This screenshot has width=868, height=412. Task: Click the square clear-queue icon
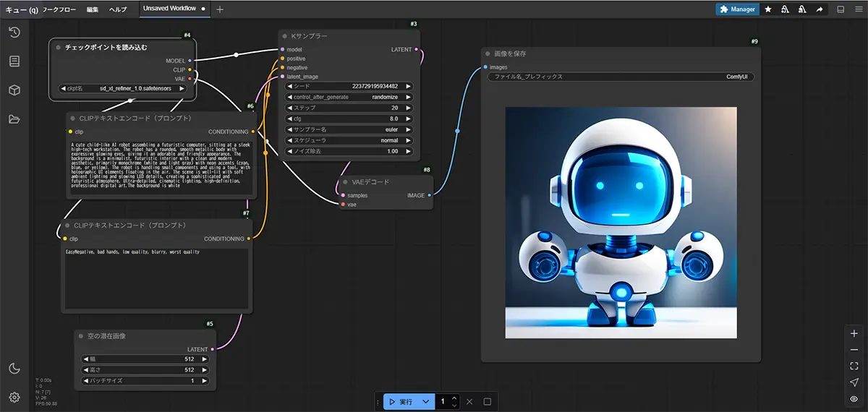pos(487,401)
